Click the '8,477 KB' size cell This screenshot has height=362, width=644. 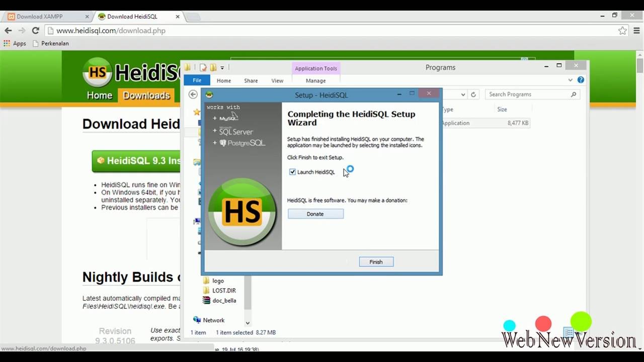[x=518, y=123]
